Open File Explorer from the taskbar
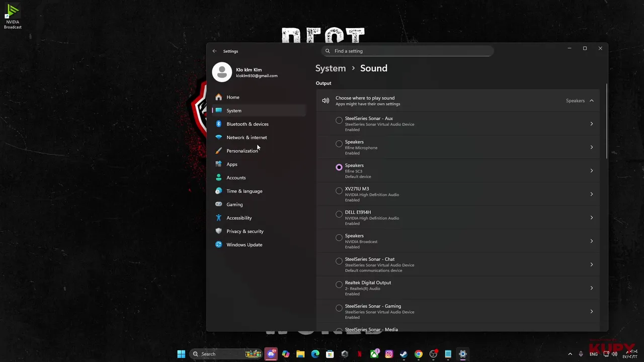This screenshot has width=644, height=362. (300, 354)
